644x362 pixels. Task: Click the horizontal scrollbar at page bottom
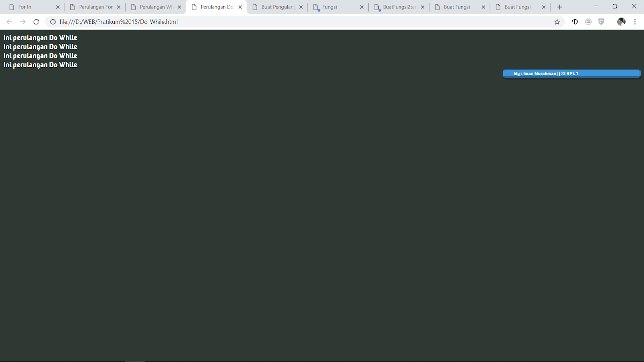pos(135,360)
